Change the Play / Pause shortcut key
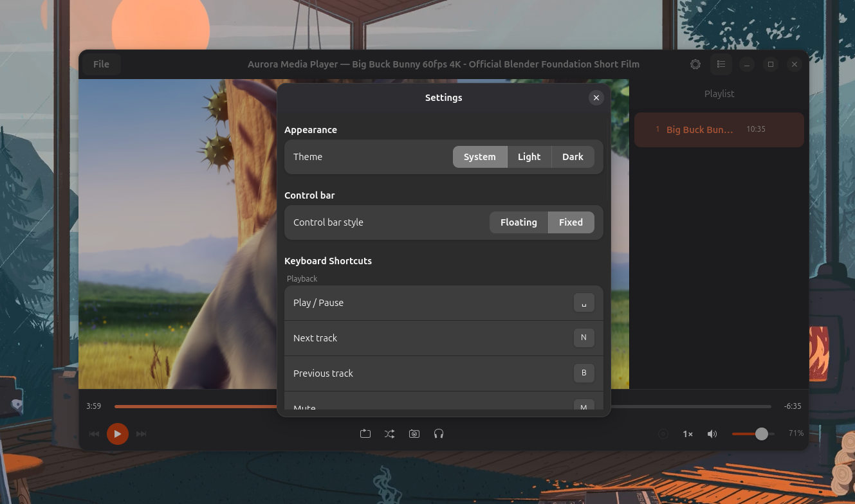 584,302
